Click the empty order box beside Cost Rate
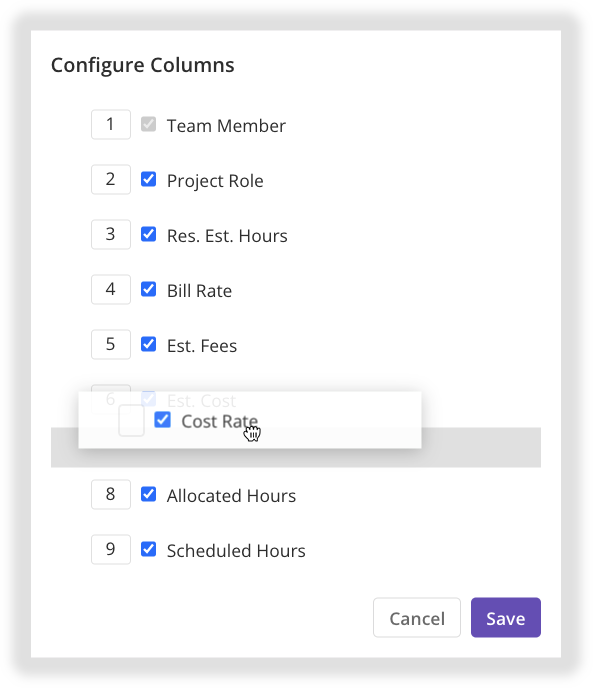The image size is (593, 688). (131, 420)
